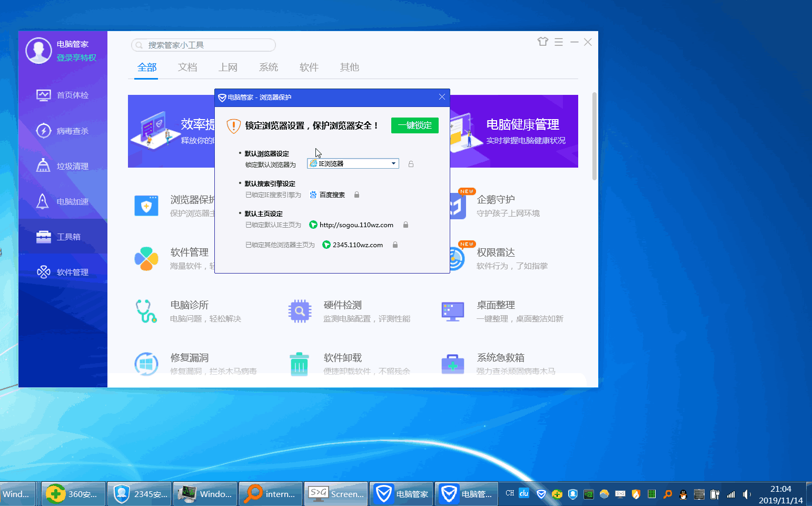Screen dimensions: 812x506
Task: Switch to the 上网 tab
Action: pyautogui.click(x=228, y=67)
